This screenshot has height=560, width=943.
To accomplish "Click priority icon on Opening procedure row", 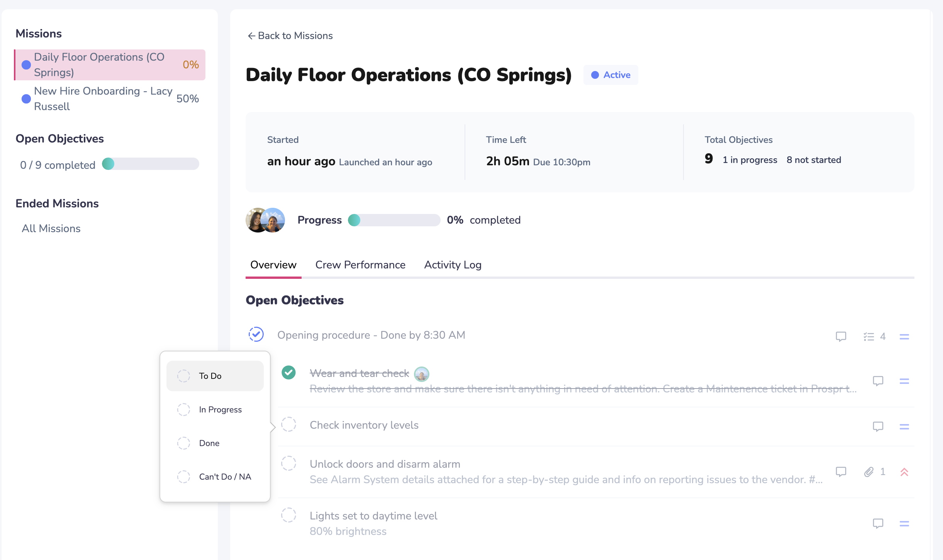I will (904, 337).
